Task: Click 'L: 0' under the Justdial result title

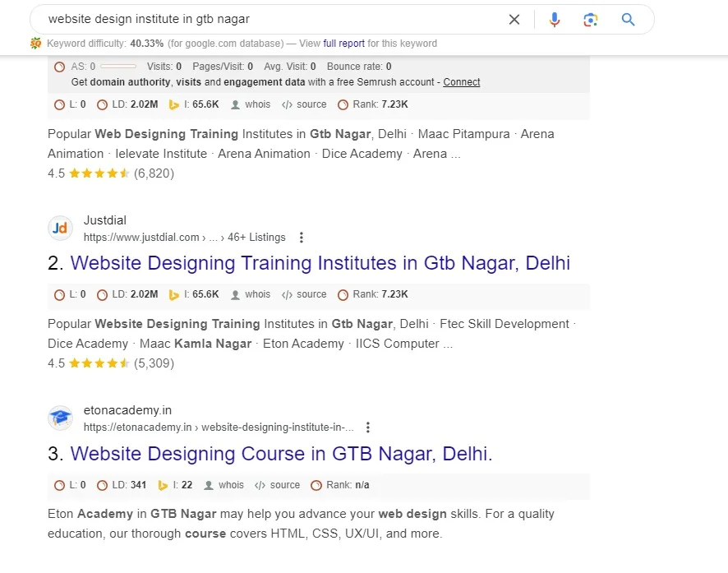Action: (x=70, y=294)
